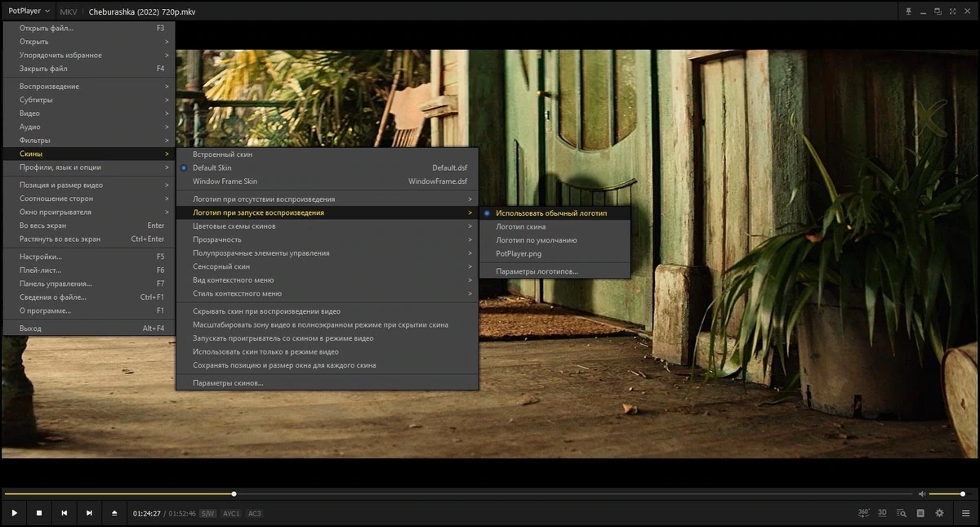Click the MKV format label in title bar

(x=69, y=11)
